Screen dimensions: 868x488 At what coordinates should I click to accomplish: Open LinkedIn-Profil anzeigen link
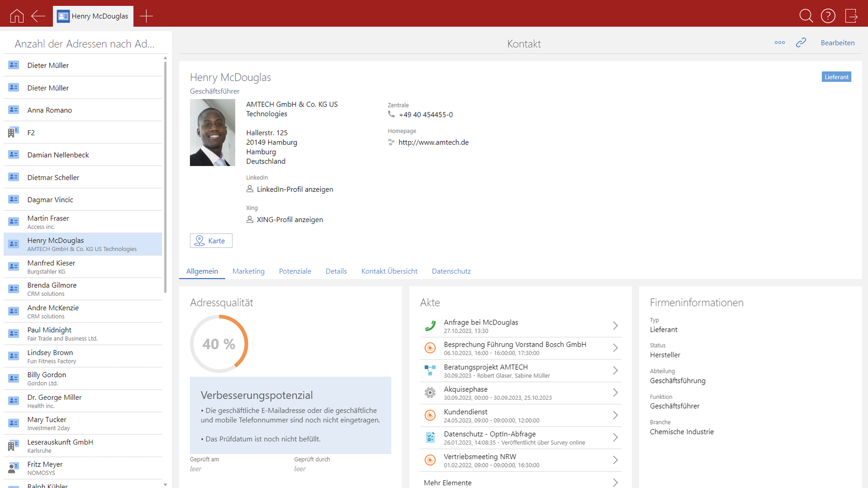(295, 189)
